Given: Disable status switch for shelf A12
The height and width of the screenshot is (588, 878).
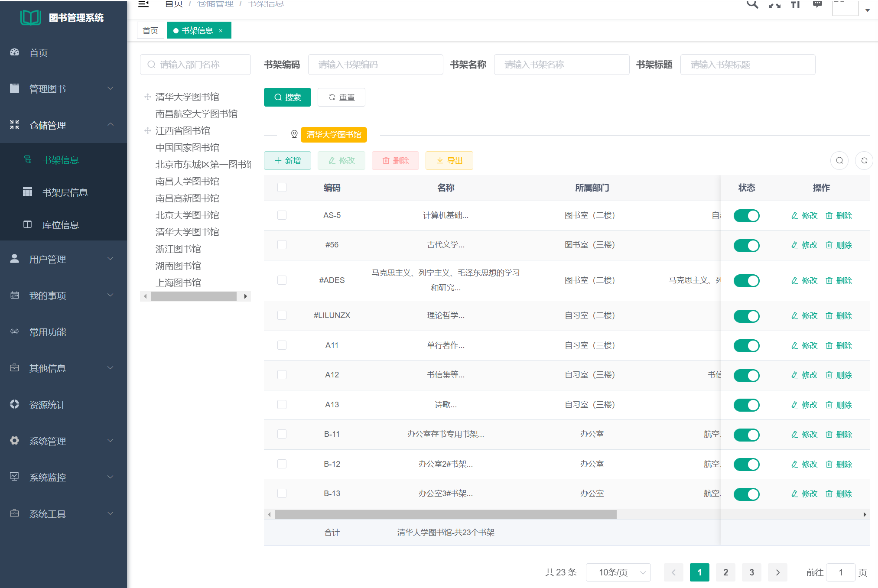Looking at the screenshot, I should pyautogui.click(x=746, y=376).
